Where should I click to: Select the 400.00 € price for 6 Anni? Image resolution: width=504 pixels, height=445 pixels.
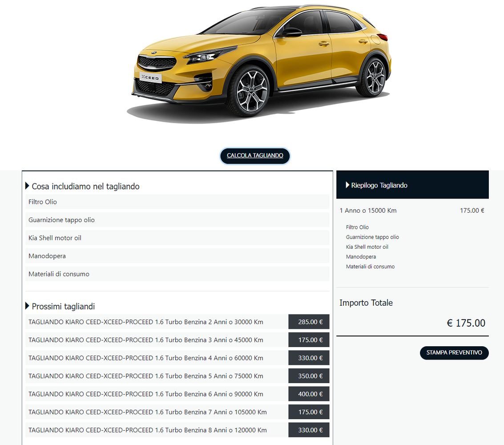pyautogui.click(x=309, y=393)
